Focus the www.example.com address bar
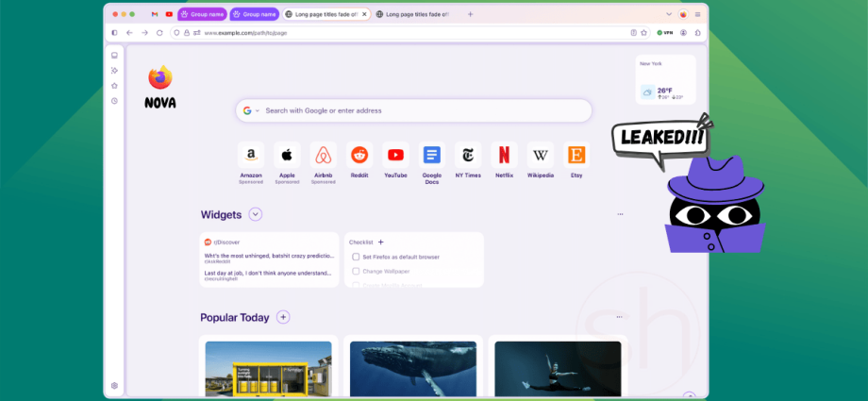The height and width of the screenshot is (401, 868). tap(409, 33)
